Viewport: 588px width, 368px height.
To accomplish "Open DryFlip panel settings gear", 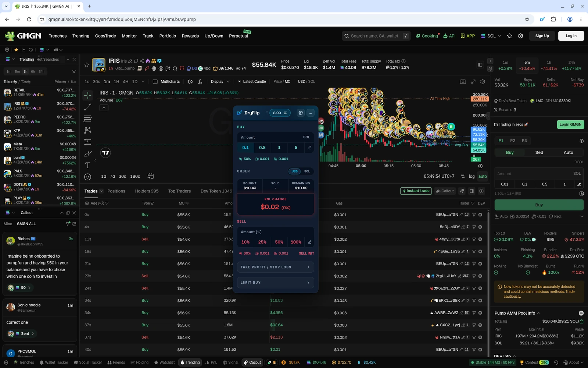I will [x=301, y=113].
